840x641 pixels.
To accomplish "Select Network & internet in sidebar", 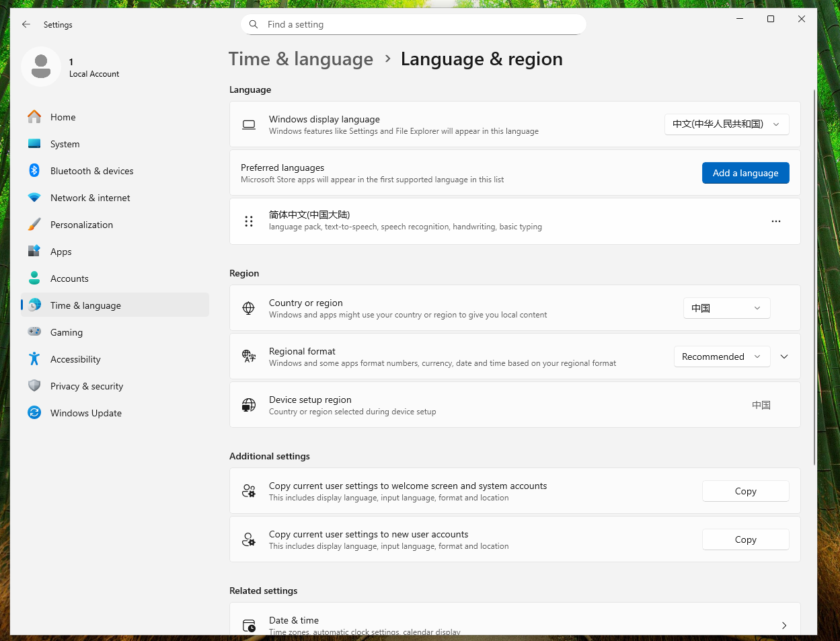I will (115, 198).
